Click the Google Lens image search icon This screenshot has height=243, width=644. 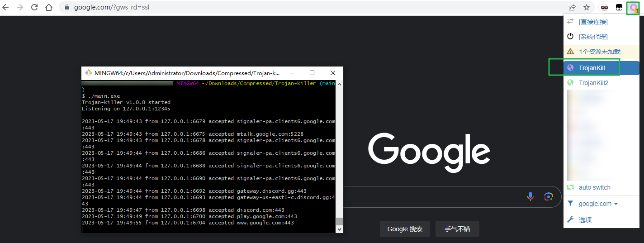(549, 196)
